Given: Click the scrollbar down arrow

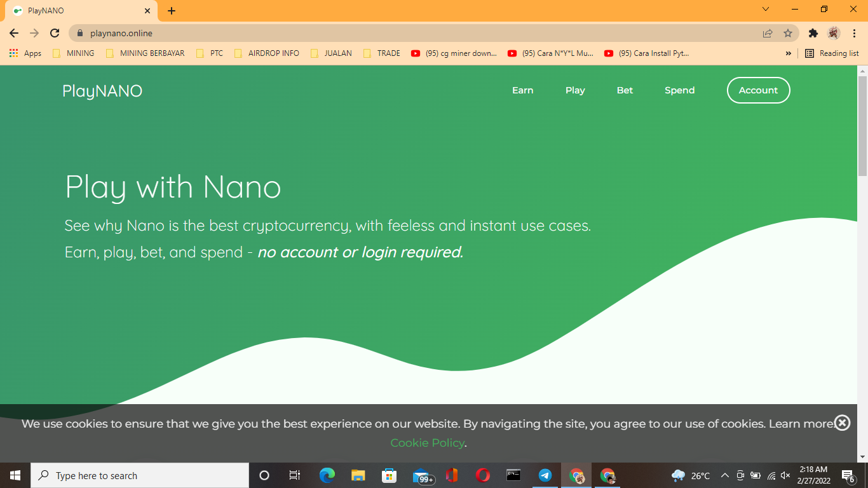Looking at the screenshot, I should coord(862,457).
